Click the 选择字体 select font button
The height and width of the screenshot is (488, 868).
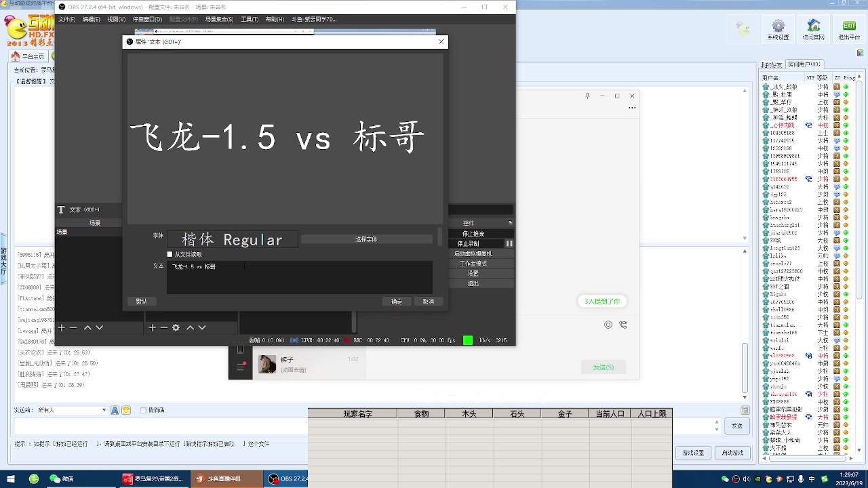[x=366, y=239]
